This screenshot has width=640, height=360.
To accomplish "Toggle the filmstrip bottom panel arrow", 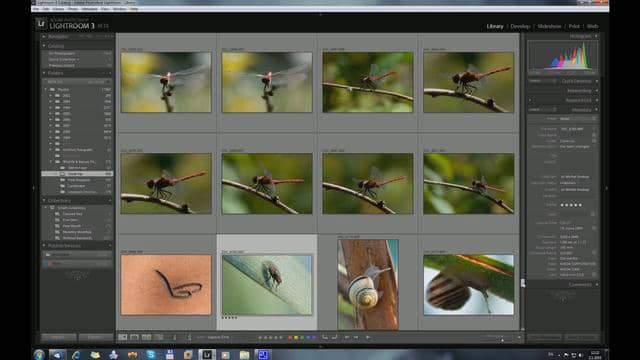I will (x=320, y=346).
